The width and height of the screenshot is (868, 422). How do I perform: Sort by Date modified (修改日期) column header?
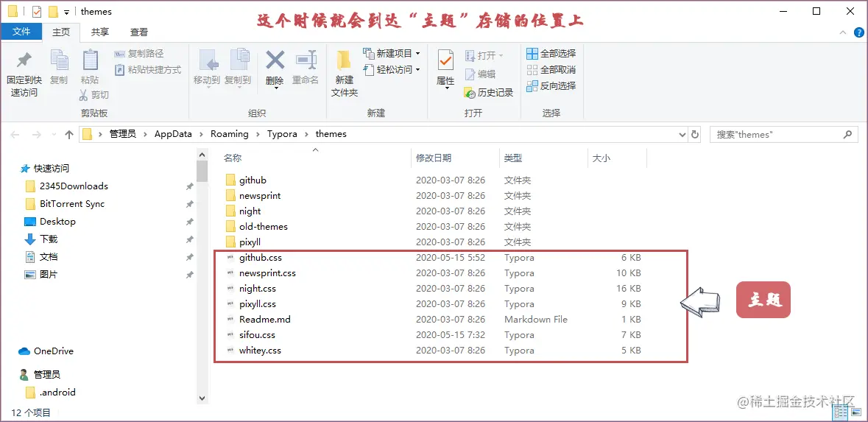434,158
